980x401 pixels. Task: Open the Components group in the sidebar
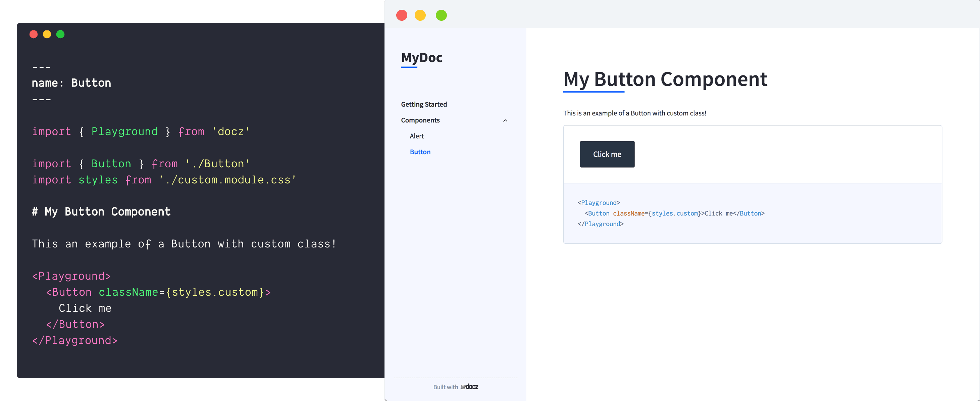[420, 120]
